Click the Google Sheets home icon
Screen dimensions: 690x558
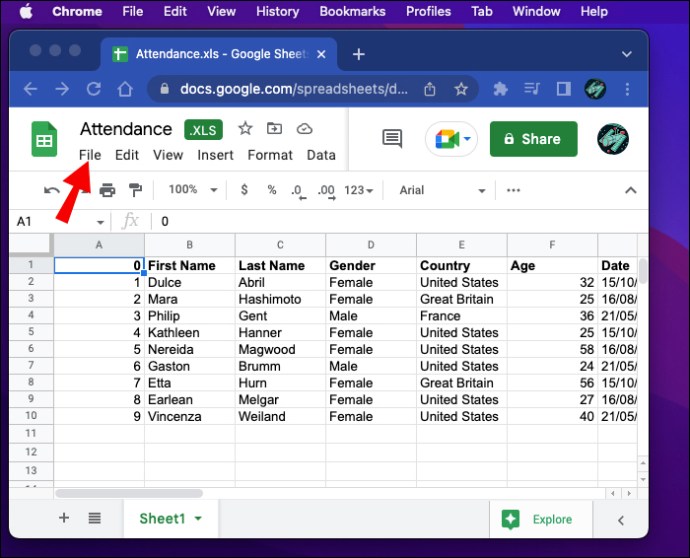coord(44,139)
